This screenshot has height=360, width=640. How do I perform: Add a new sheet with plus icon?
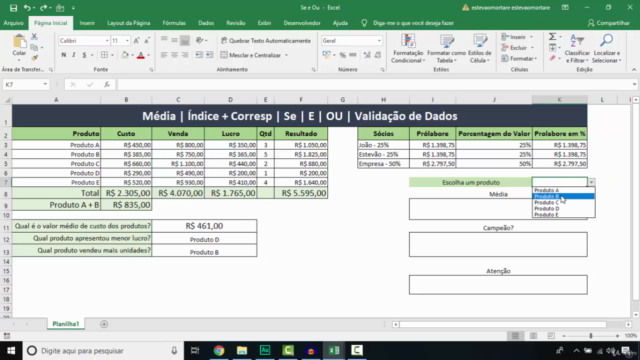point(104,324)
